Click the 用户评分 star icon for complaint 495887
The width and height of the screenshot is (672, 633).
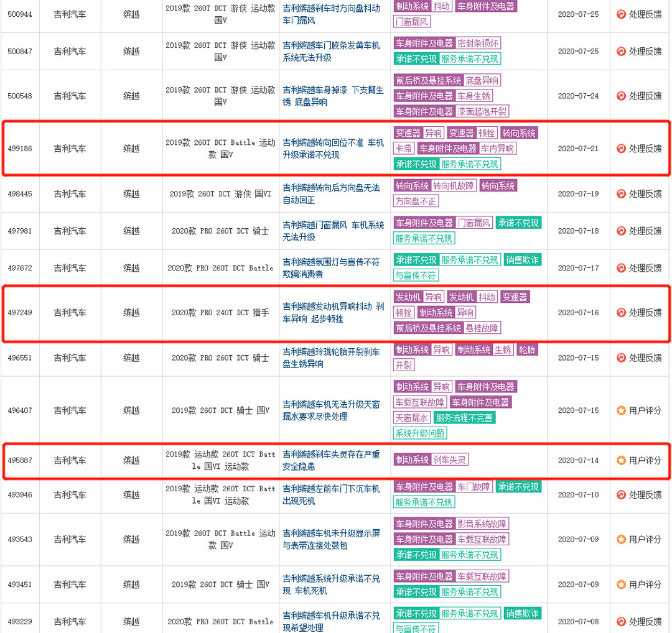click(x=620, y=461)
